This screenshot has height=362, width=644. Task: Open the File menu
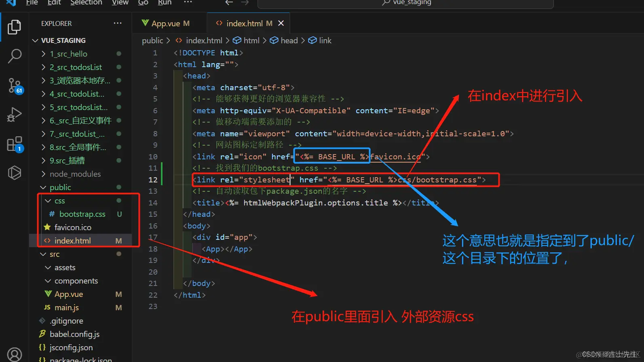pyautogui.click(x=32, y=2)
